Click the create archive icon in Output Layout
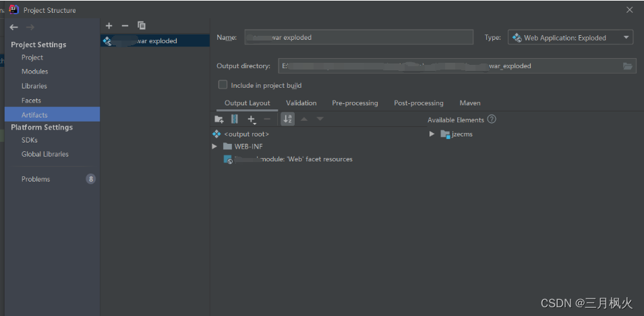The width and height of the screenshot is (644, 316). (235, 120)
